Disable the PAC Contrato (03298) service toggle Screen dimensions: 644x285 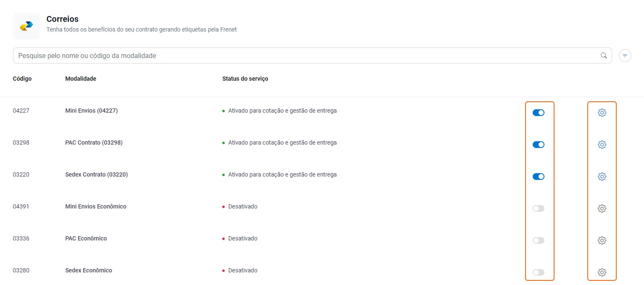coord(539,144)
